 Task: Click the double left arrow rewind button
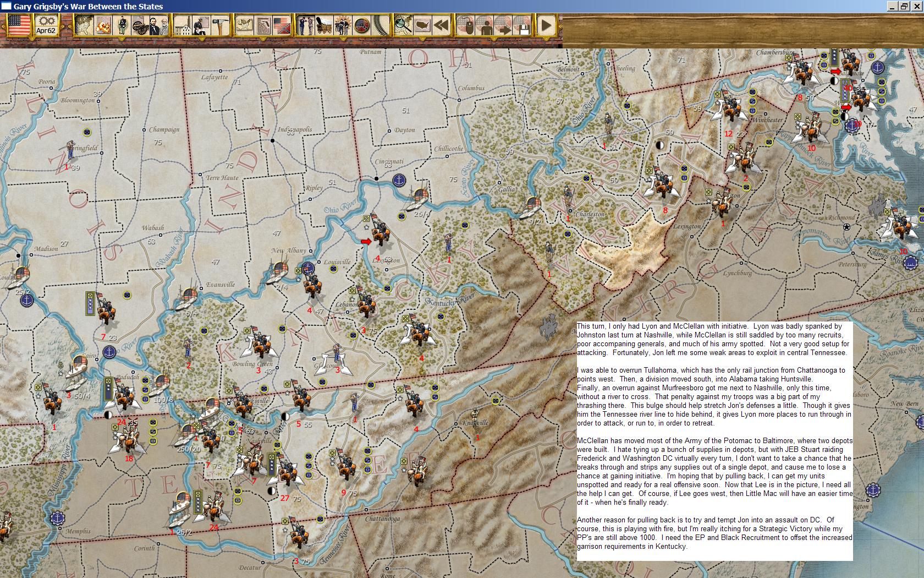coord(441,25)
